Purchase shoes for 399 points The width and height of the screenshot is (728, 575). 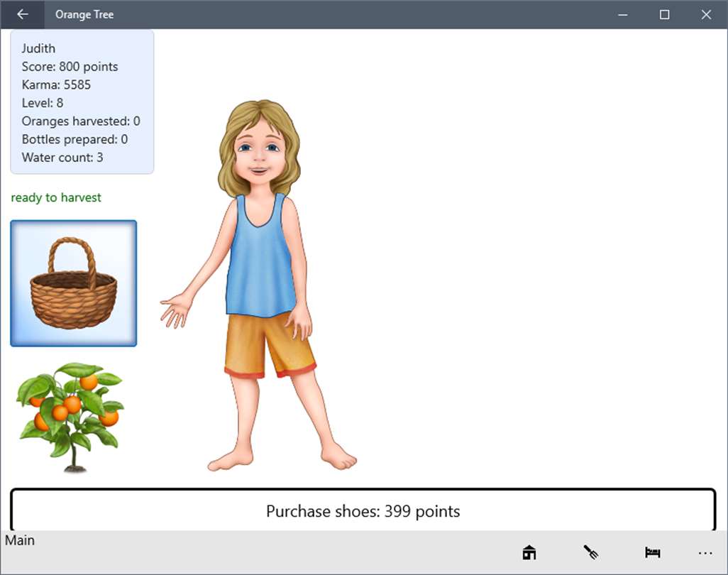tap(363, 510)
